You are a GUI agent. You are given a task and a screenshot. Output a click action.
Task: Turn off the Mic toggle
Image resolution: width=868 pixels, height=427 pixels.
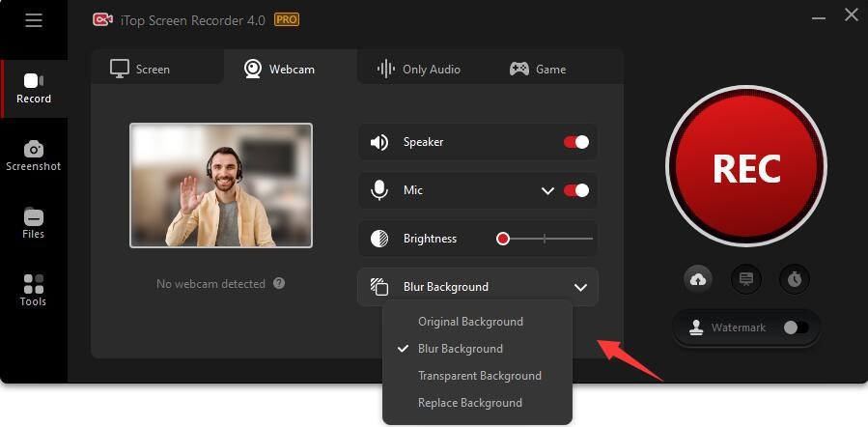pyautogui.click(x=576, y=190)
